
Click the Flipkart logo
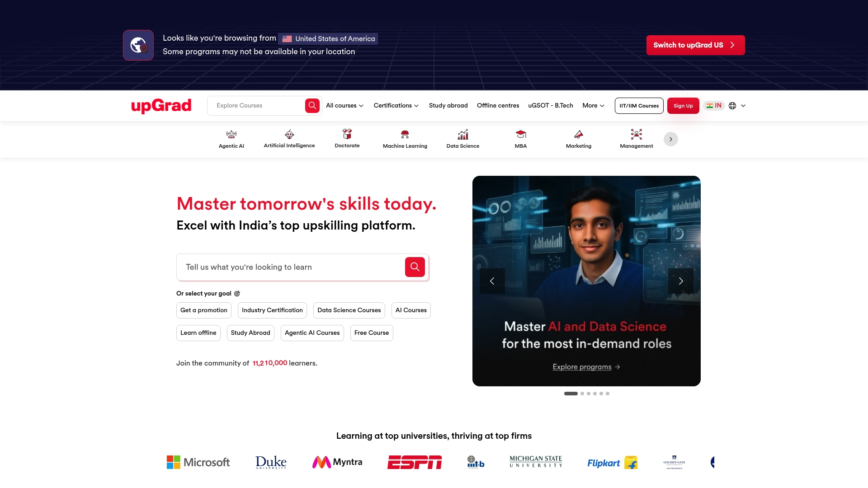(x=612, y=463)
